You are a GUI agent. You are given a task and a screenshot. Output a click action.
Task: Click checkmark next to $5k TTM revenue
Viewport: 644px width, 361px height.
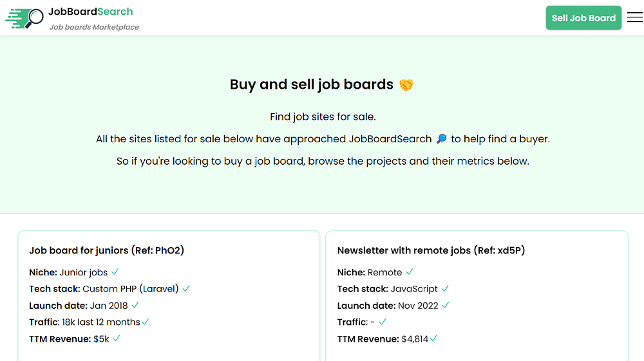tap(117, 338)
